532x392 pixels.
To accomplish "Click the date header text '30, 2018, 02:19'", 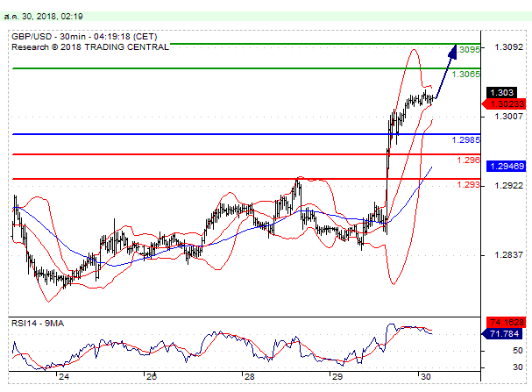I will pyautogui.click(x=53, y=17).
